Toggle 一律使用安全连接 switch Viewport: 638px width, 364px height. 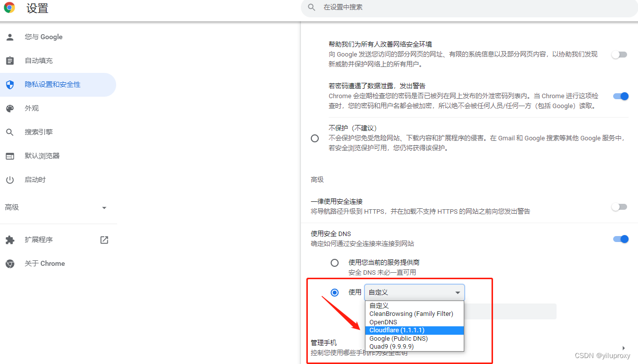[620, 207]
